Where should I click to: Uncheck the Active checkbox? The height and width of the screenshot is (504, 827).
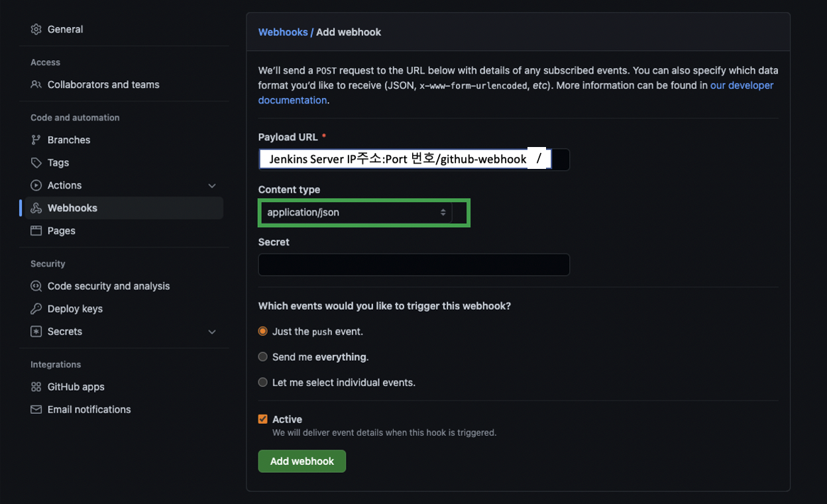[x=263, y=419]
